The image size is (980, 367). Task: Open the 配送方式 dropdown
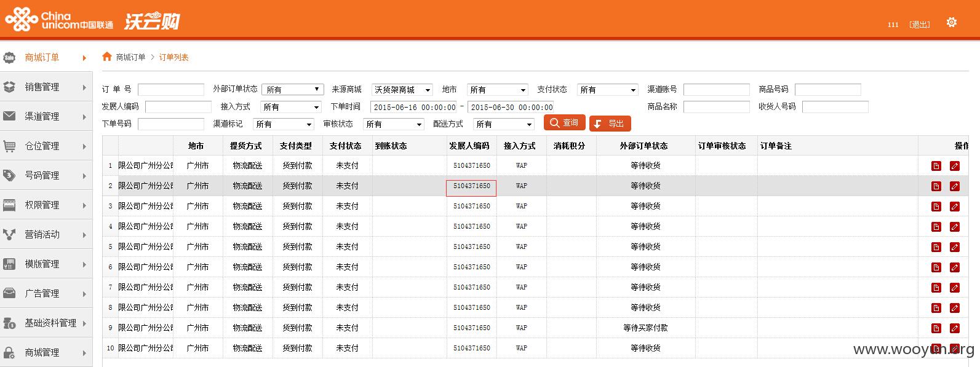(504, 124)
